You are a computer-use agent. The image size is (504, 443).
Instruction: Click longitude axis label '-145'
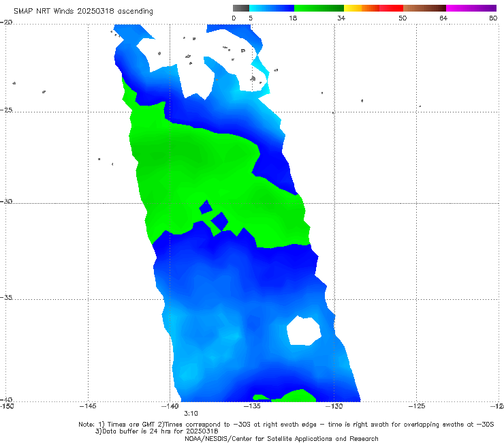pos(88,406)
